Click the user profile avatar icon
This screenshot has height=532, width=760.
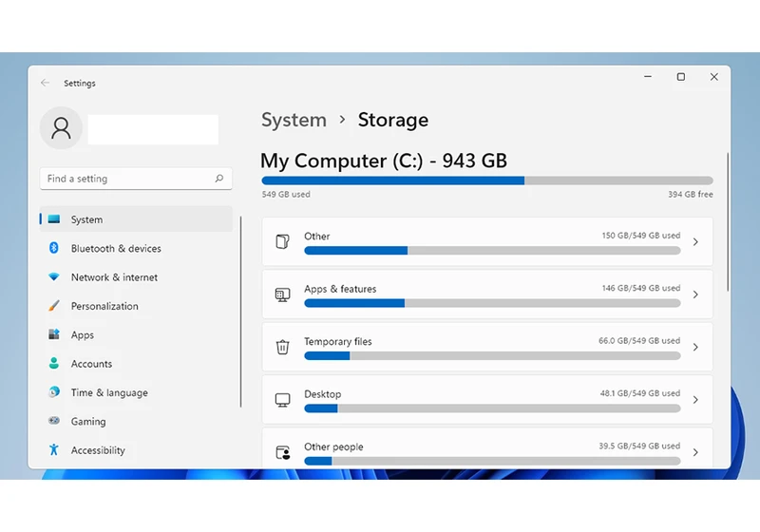tap(61, 128)
